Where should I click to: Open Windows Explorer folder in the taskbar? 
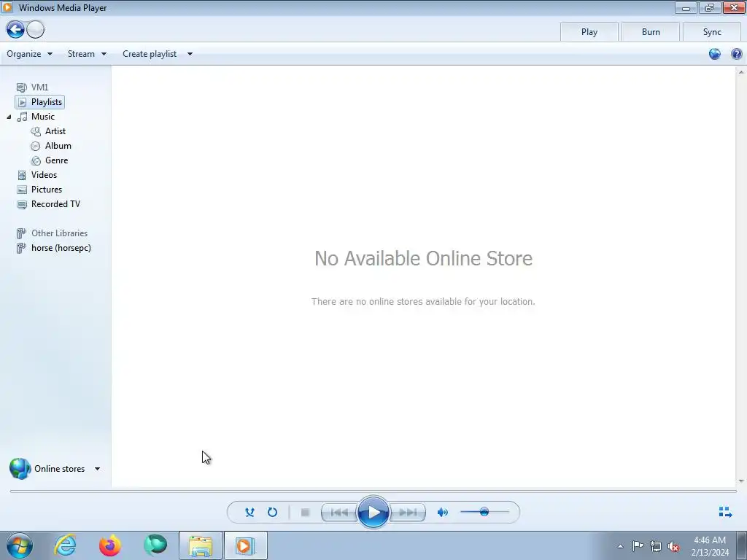201,545
